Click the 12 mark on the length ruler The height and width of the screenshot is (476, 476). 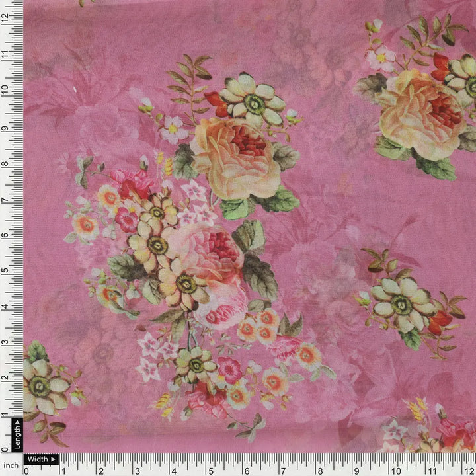6,18
